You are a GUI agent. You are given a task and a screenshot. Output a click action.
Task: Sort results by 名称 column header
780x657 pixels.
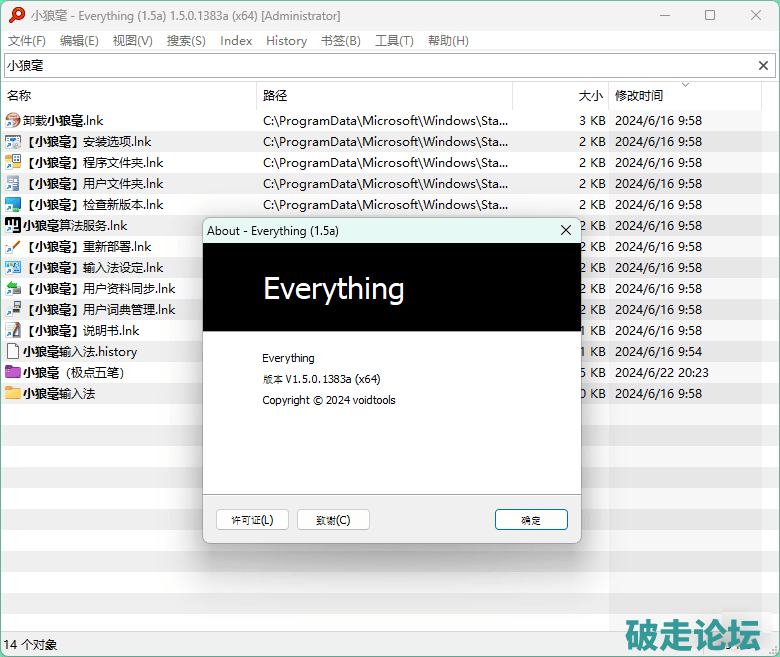(x=20, y=96)
